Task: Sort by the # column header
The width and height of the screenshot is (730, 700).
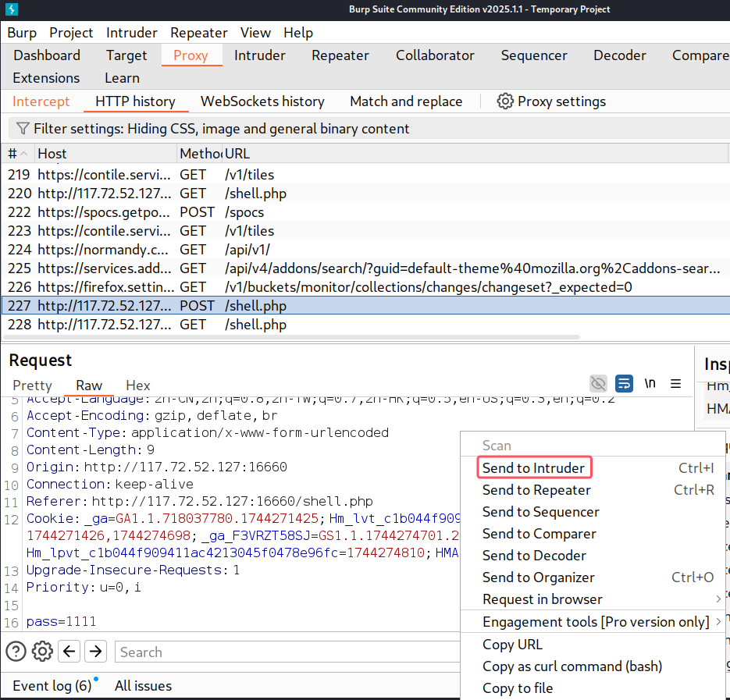Action: (x=18, y=154)
